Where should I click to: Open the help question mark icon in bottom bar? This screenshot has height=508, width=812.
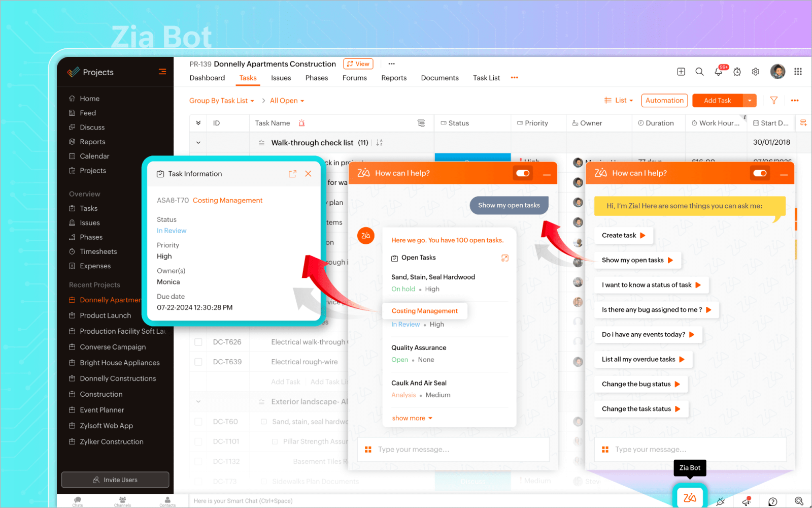772,501
